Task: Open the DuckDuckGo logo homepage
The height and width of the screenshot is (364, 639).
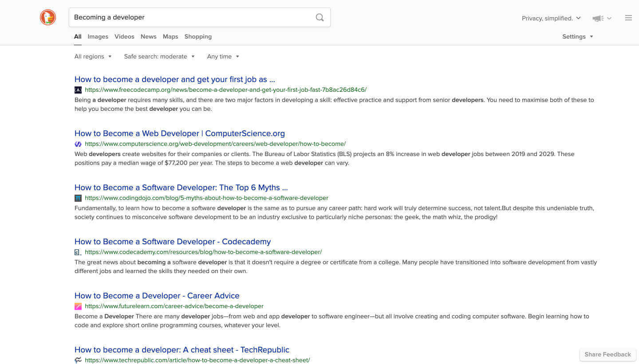Action: pyautogui.click(x=48, y=17)
